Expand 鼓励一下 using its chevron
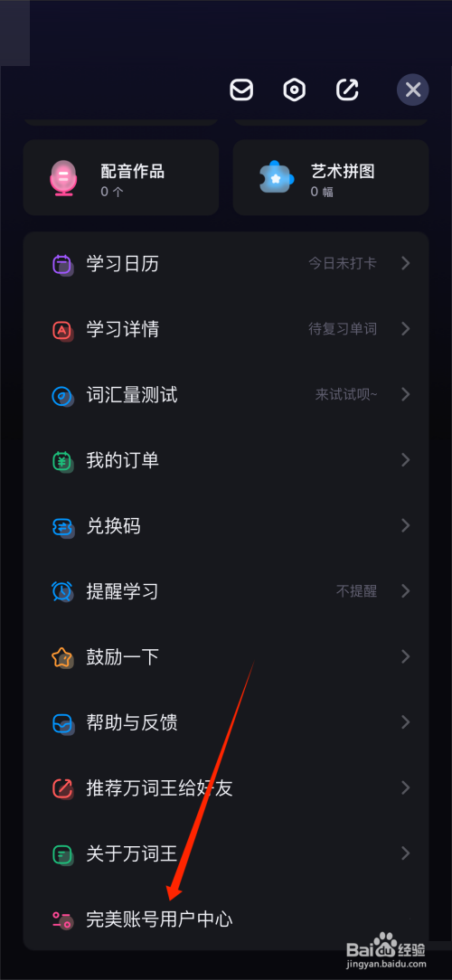 (x=405, y=657)
